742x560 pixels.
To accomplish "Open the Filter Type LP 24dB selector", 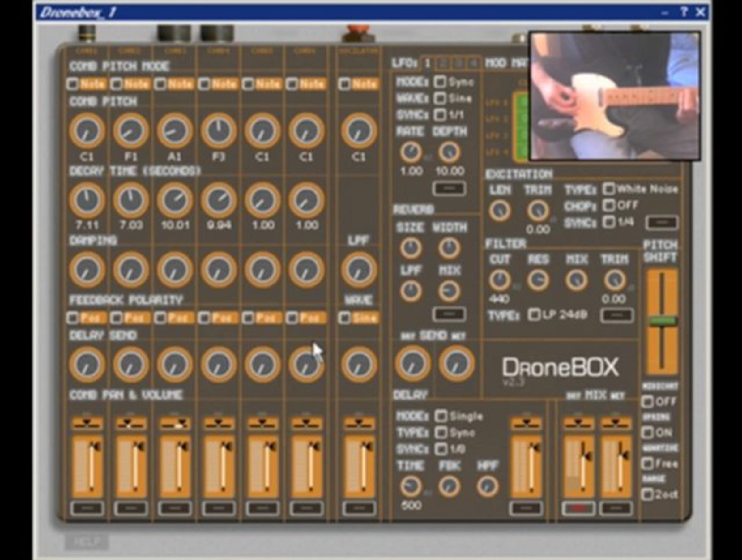I will tap(534, 315).
